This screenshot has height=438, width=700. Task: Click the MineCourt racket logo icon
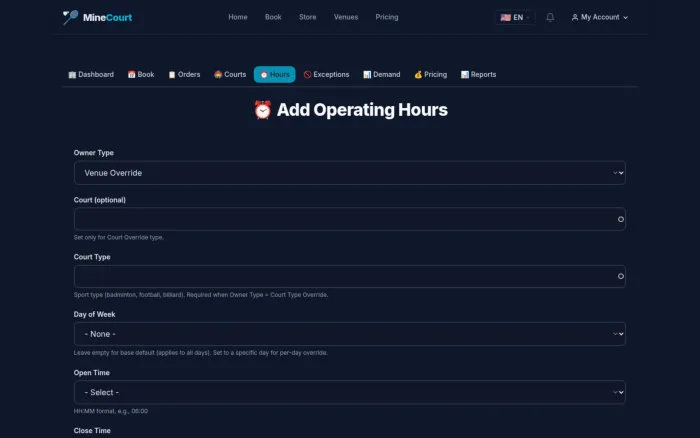[x=70, y=17]
